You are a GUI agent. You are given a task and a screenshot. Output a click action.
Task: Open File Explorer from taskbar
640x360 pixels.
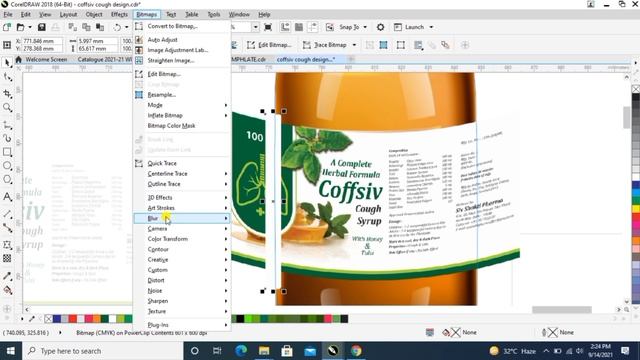264,351
